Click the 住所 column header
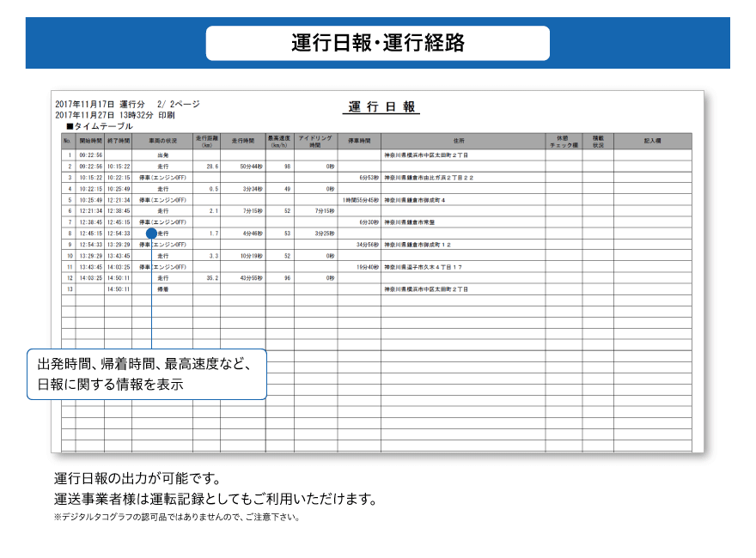Image resolution: width=756 pixels, height=558 pixels. 463,141
